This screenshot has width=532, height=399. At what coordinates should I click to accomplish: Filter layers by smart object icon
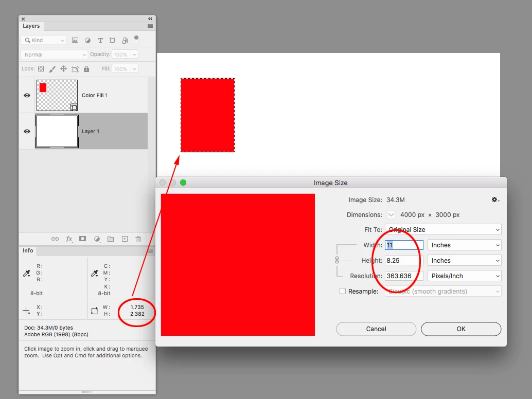tap(125, 40)
